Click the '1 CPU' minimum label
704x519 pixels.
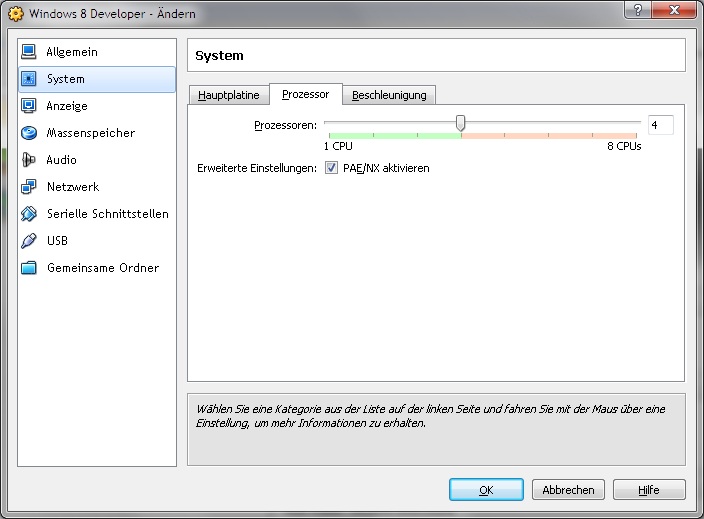click(x=338, y=146)
